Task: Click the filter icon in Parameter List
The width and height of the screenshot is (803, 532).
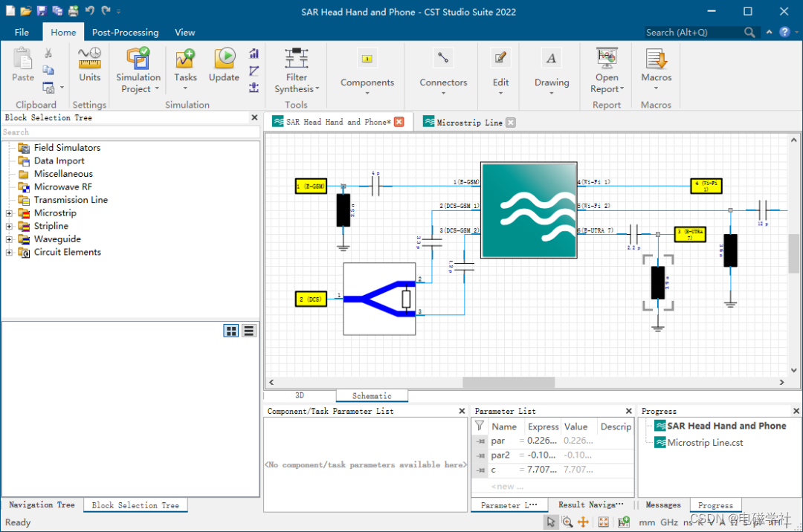Action: (x=480, y=426)
